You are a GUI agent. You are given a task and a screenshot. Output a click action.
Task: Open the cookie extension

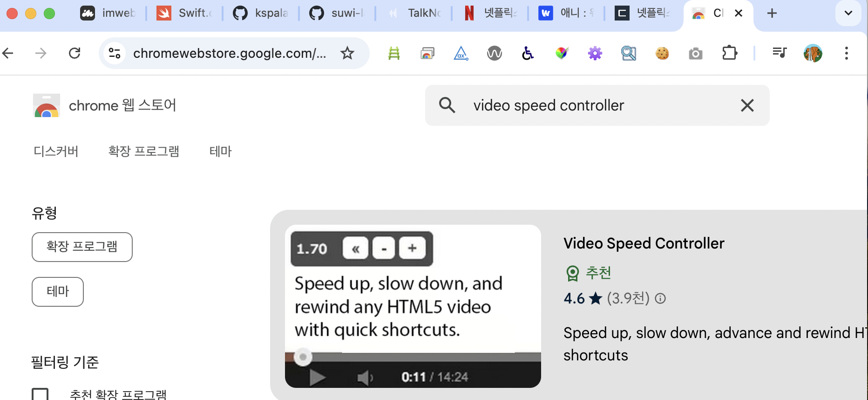[x=662, y=54]
